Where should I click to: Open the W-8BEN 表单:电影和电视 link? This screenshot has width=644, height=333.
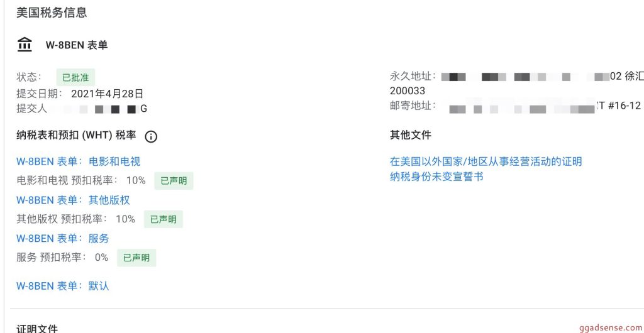[x=79, y=161]
